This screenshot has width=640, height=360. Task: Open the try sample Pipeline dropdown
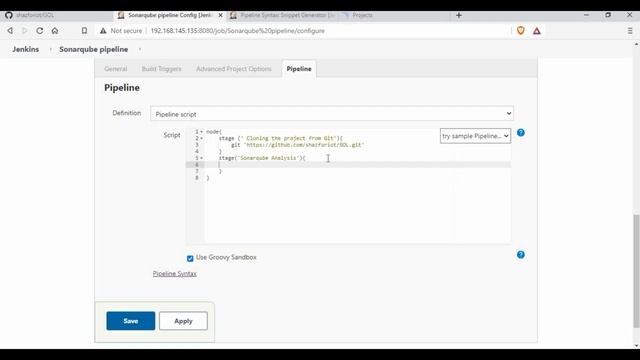tap(475, 136)
